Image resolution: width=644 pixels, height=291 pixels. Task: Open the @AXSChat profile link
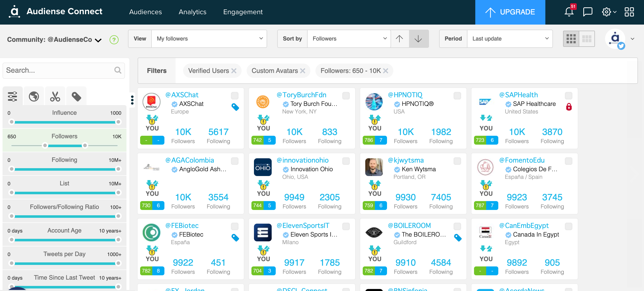tap(182, 95)
